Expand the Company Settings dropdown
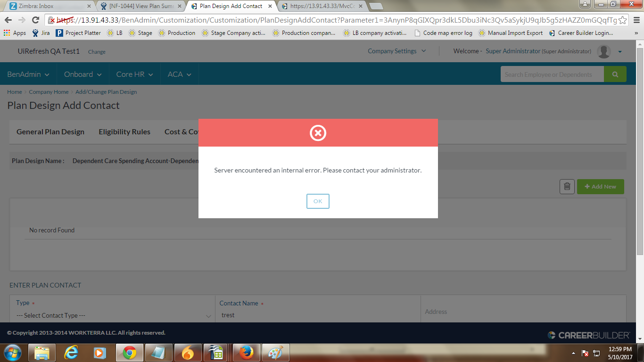 396,51
